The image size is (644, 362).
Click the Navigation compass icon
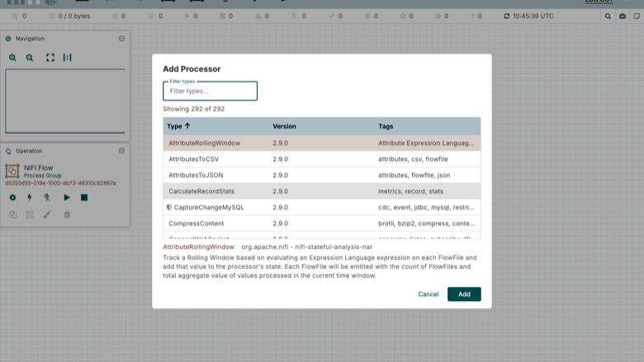point(8,39)
